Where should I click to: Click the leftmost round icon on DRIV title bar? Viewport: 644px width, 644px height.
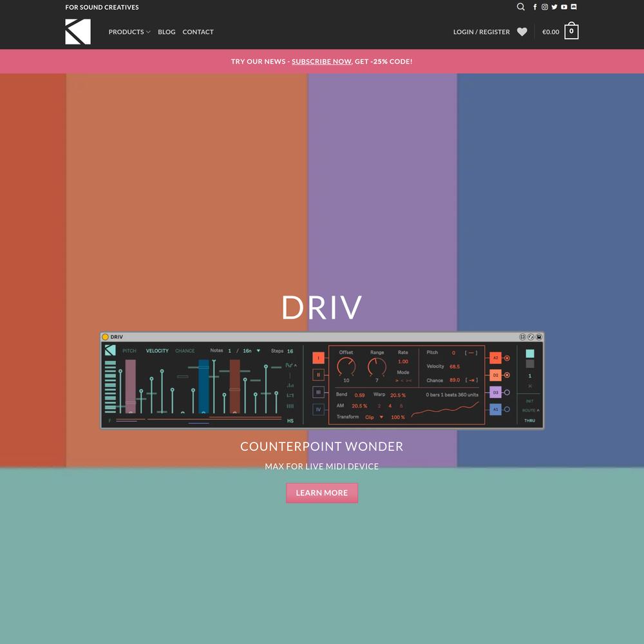(x=522, y=337)
